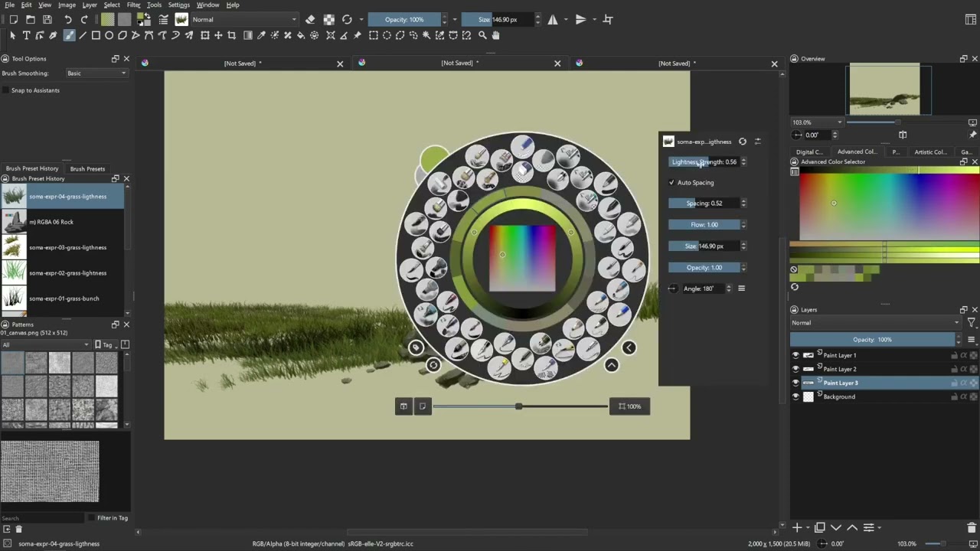Select m) RGBA 06 Rock preset
The image size is (980, 551).
(x=64, y=222)
